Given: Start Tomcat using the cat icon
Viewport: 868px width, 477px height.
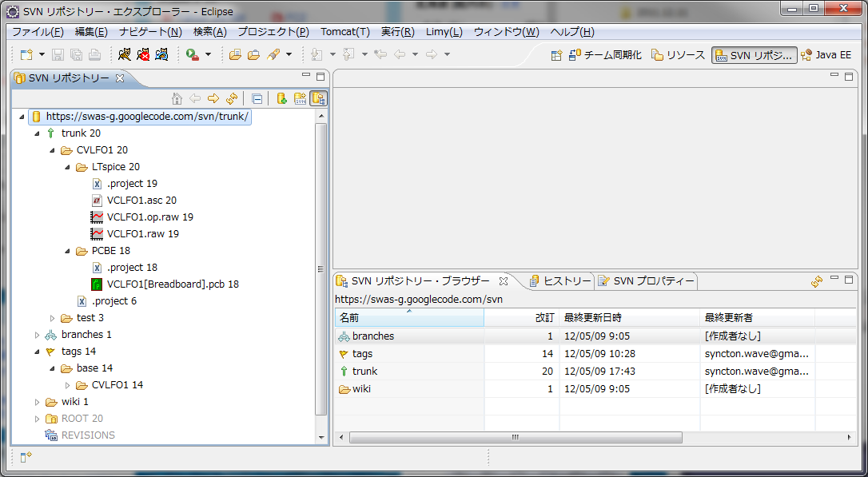Looking at the screenshot, I should (125, 54).
